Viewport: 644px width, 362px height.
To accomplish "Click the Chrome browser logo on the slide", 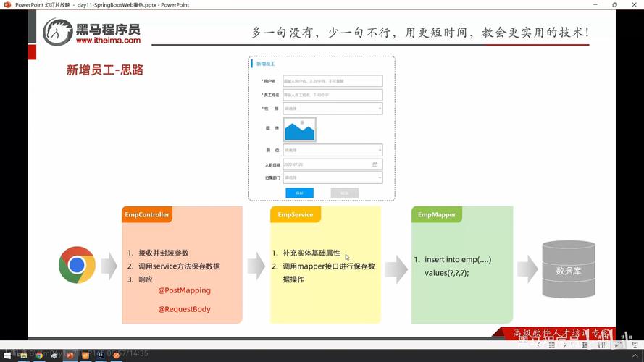I will 77,265.
